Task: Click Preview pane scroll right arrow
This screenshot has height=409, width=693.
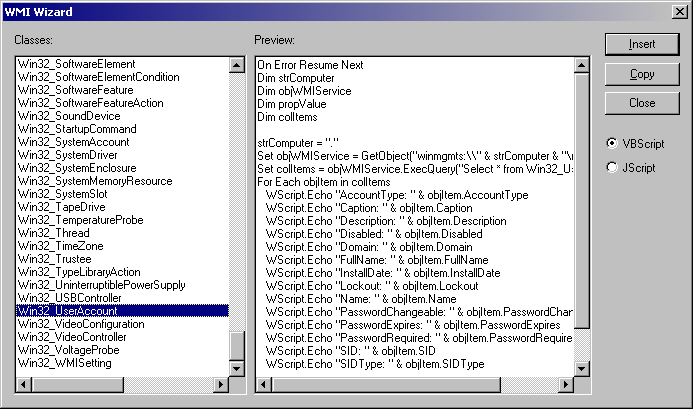Action: click(x=565, y=384)
